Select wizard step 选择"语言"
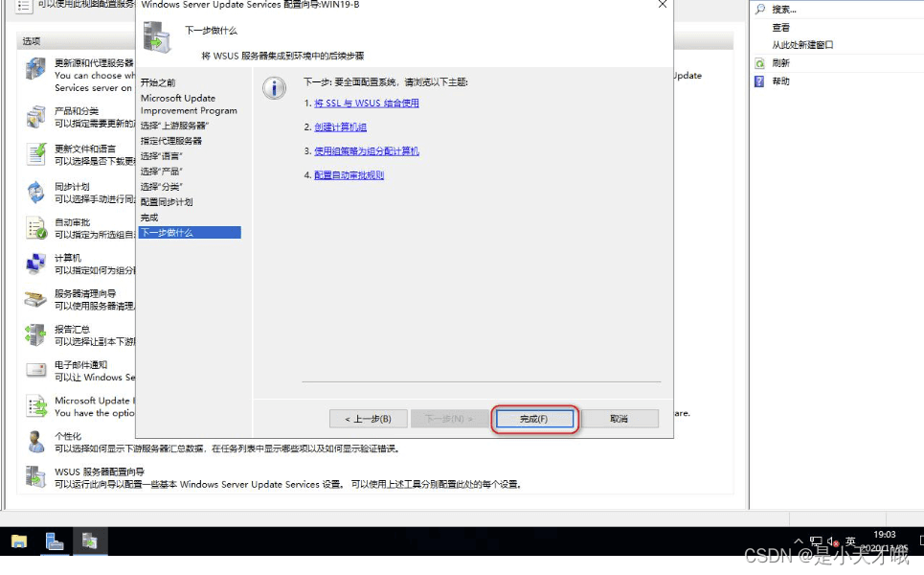This screenshot has height=575, width=924. click(162, 156)
